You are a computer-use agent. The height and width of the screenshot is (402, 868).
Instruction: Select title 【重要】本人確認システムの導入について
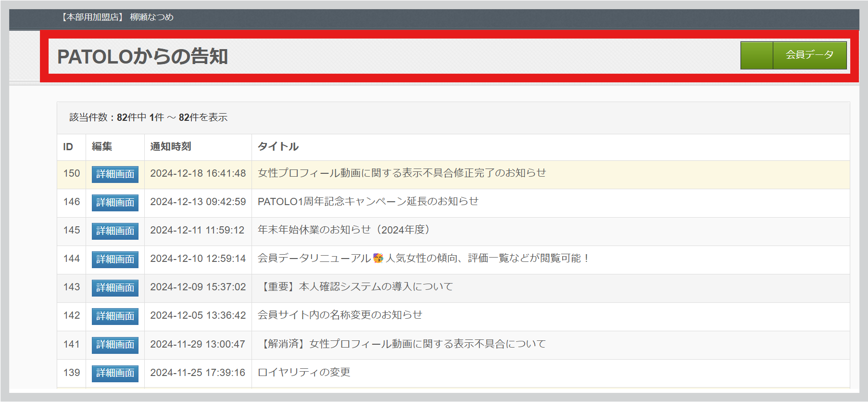coord(355,287)
